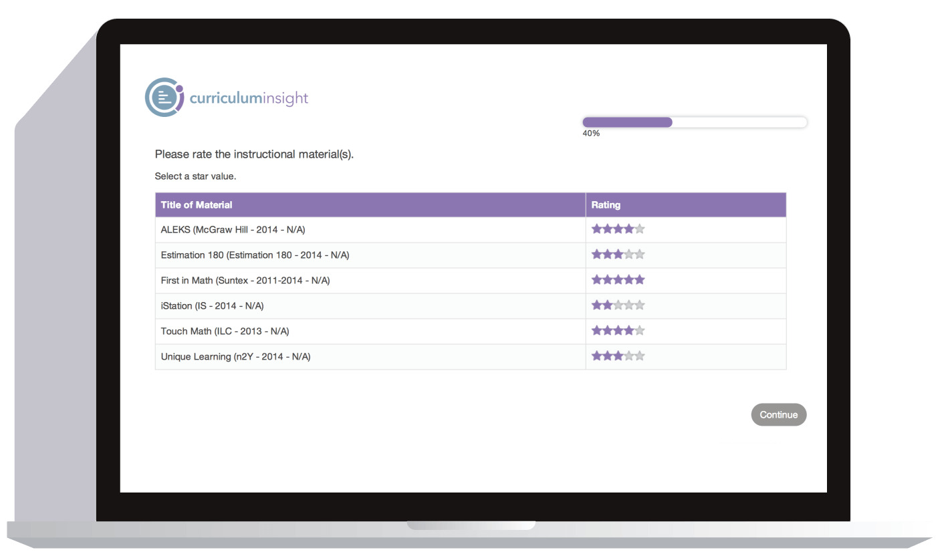Click the Curriculum Insight circular logo icon

[164, 98]
